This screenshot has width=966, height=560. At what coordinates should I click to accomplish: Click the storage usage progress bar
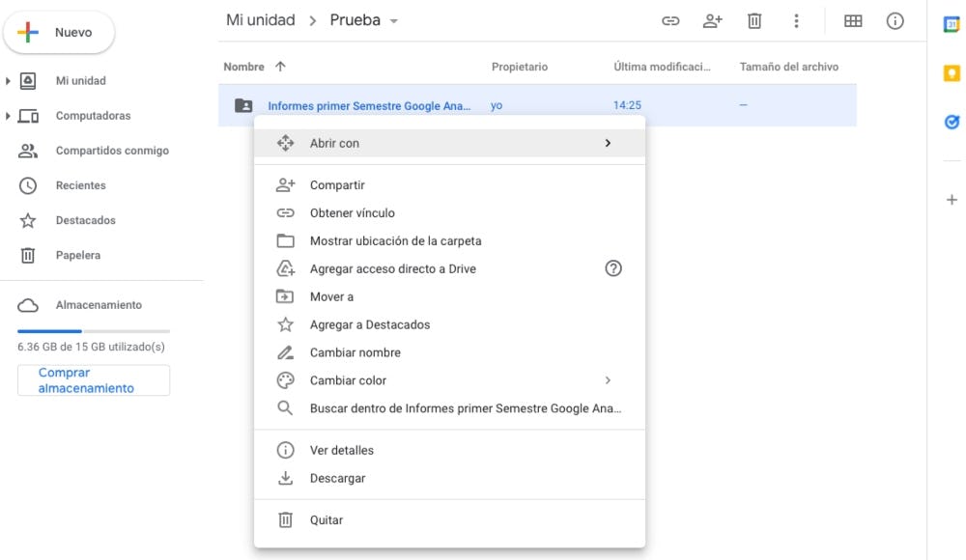(x=93, y=331)
